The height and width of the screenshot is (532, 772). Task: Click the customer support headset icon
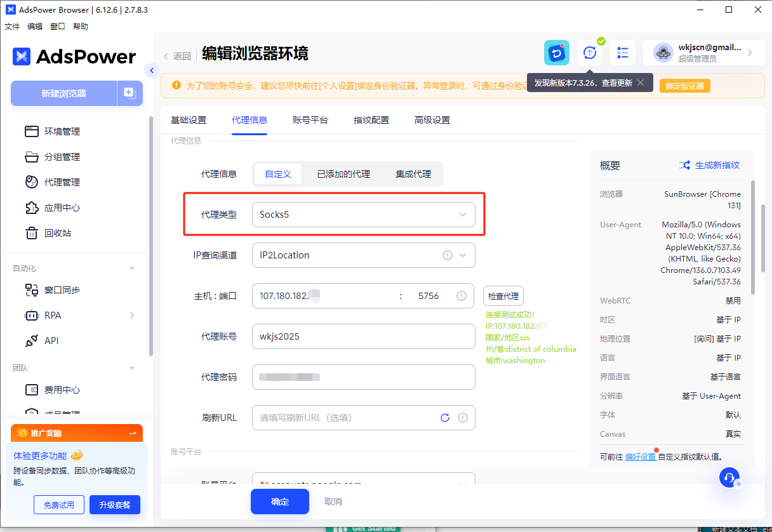click(x=730, y=477)
